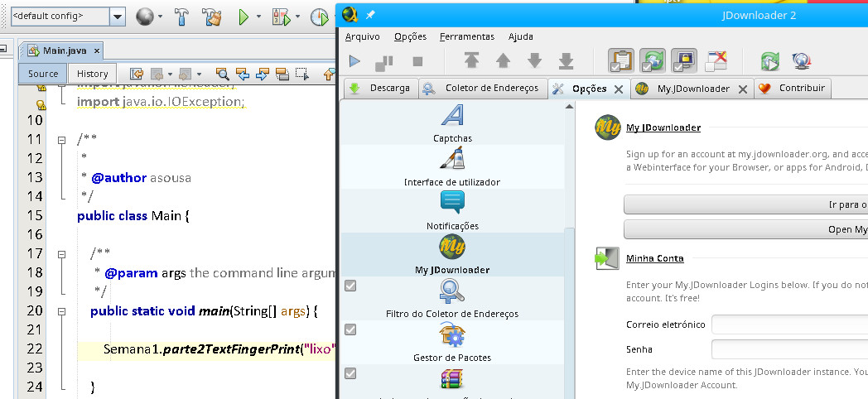Screen dimensions: 868x399
Task: Click the pin icon in JDownloader title bar
Action: point(369,15)
